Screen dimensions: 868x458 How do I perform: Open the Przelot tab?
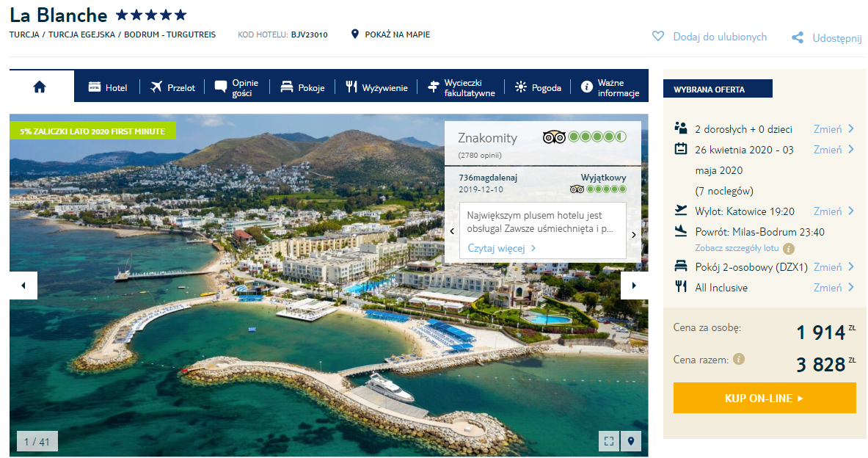pyautogui.click(x=172, y=87)
